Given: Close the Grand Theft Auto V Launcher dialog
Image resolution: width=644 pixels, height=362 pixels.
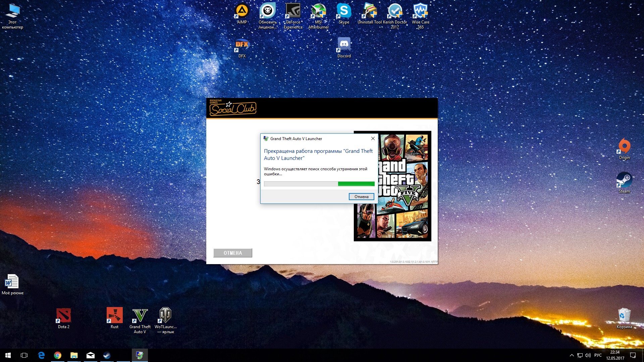Looking at the screenshot, I should point(373,138).
